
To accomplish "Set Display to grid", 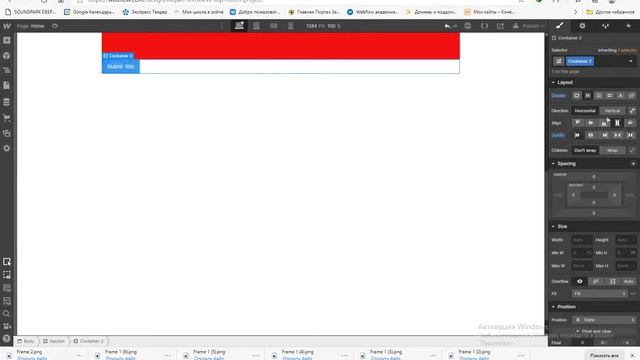I will (x=599, y=96).
